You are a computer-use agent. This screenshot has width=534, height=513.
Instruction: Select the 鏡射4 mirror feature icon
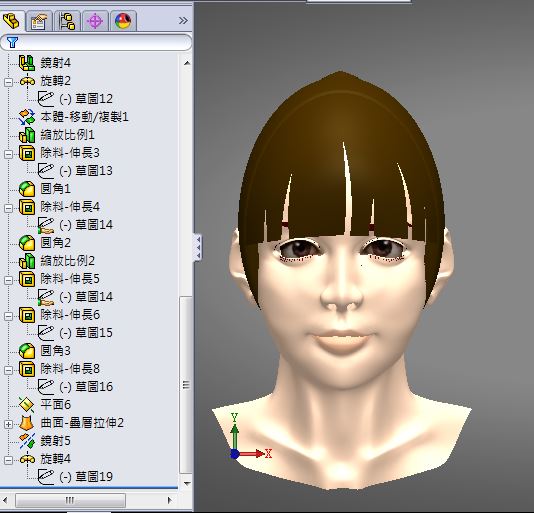27,63
